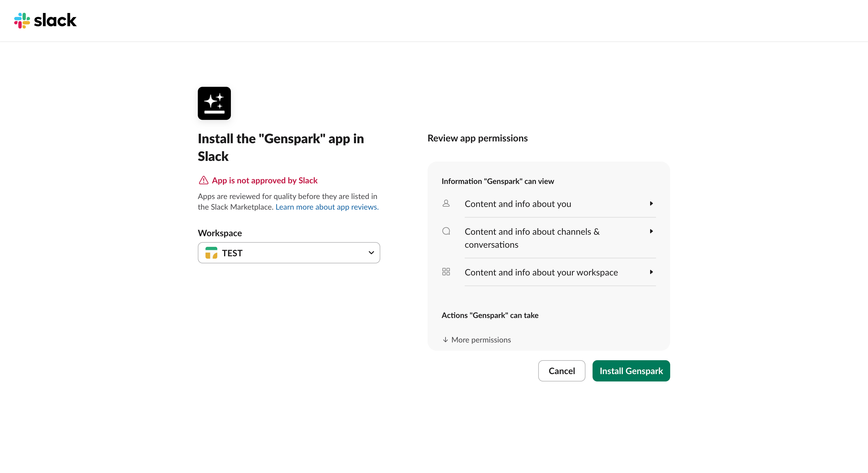Click the 'Workspace' label
868x473 pixels.
coord(220,233)
